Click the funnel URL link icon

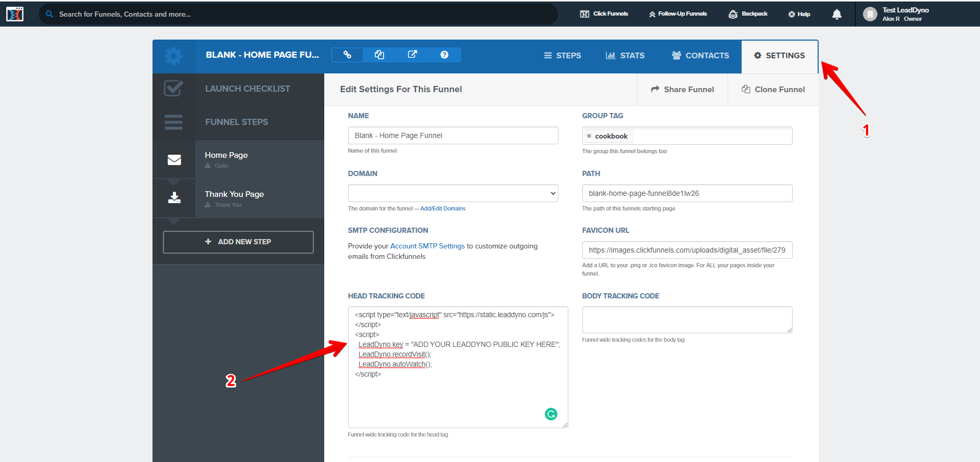[x=347, y=55]
